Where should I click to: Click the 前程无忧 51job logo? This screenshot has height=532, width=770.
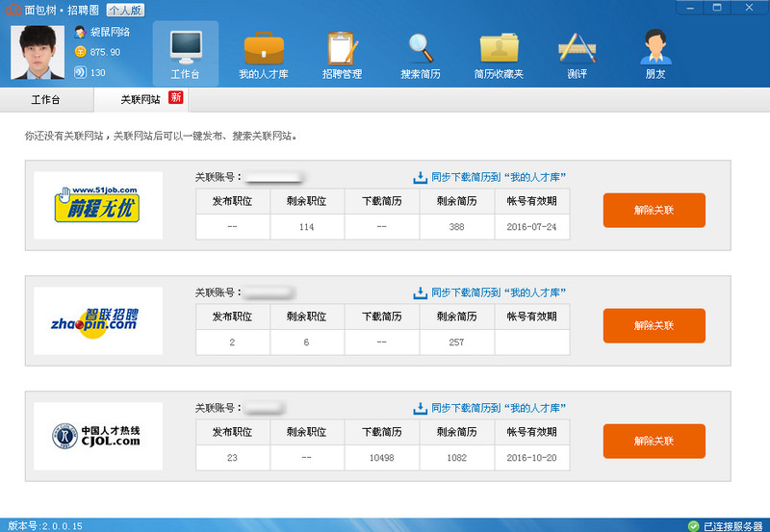point(97,205)
